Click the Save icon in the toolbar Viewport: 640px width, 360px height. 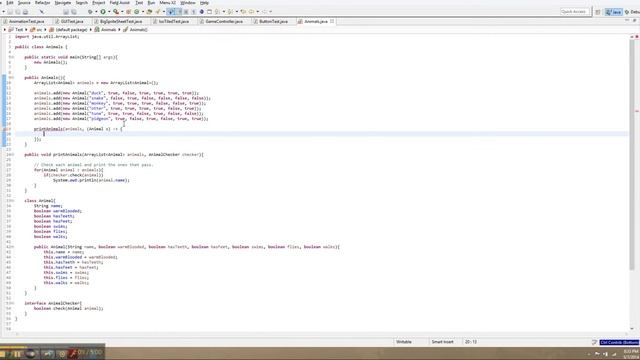[10, 12]
